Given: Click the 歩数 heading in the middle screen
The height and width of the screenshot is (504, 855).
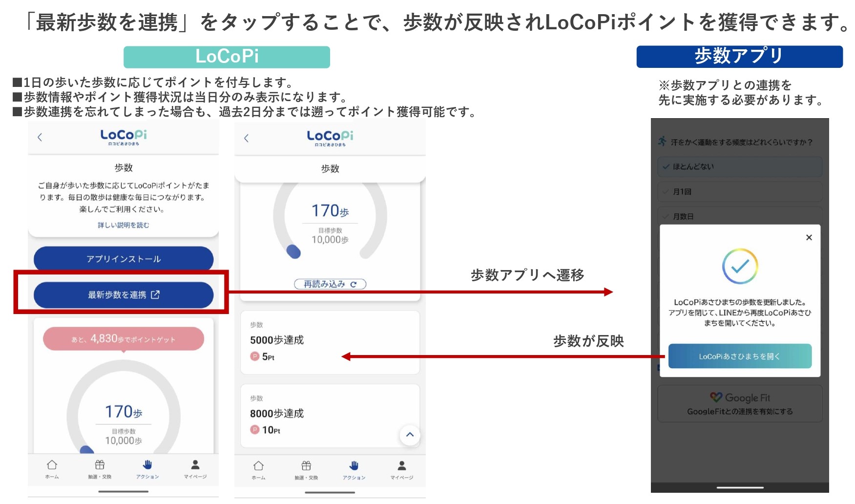Looking at the screenshot, I should (330, 168).
